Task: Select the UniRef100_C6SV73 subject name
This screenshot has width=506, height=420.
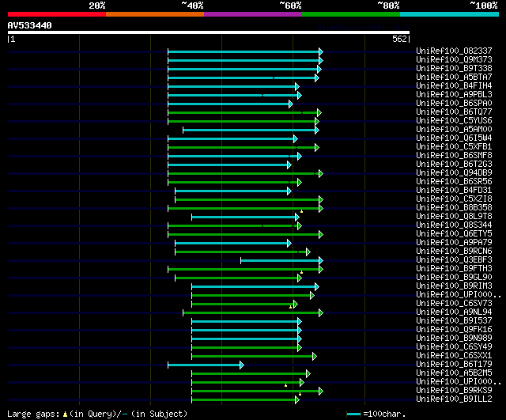Action: [x=454, y=304]
